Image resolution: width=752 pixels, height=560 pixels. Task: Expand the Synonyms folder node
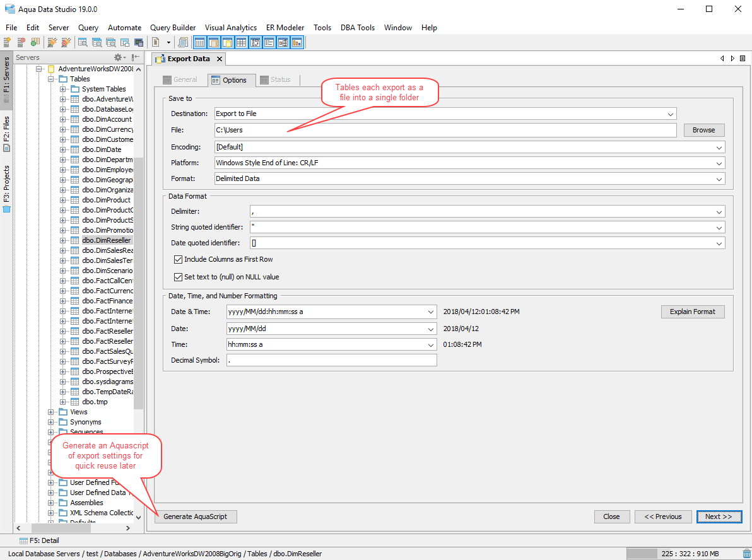[x=51, y=422]
